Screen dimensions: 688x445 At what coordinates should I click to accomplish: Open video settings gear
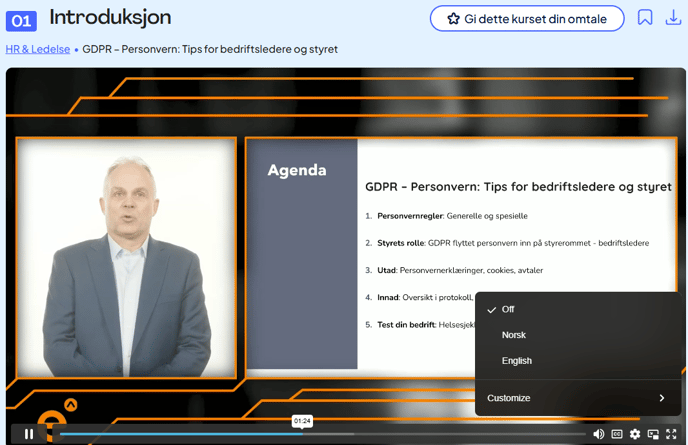click(635, 434)
